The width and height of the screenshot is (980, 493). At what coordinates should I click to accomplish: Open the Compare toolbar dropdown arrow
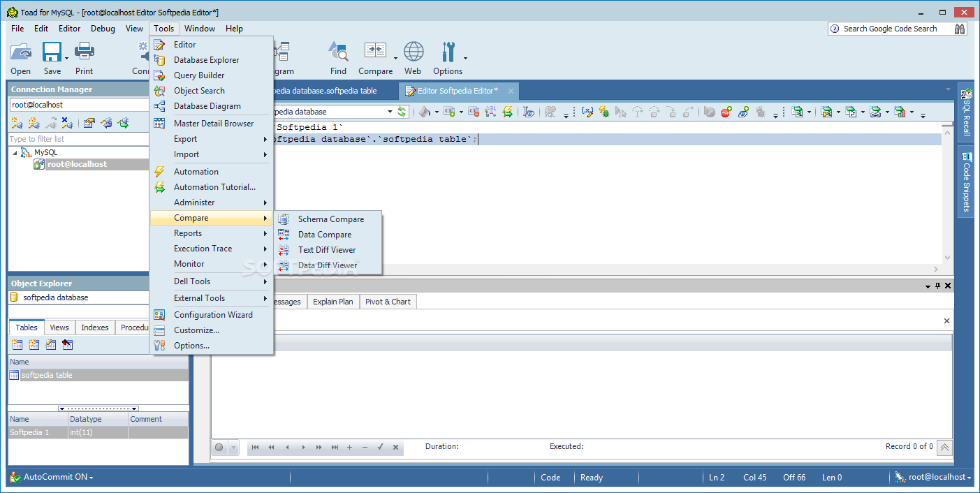tap(396, 59)
